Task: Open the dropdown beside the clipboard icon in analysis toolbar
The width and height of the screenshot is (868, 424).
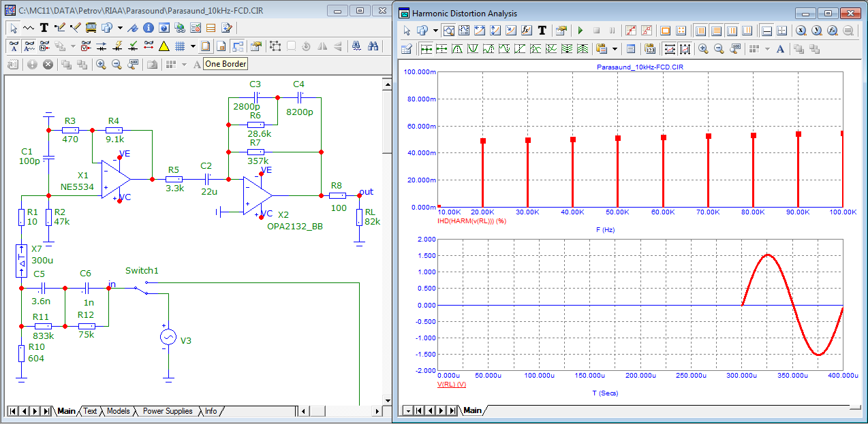Action: point(615,49)
